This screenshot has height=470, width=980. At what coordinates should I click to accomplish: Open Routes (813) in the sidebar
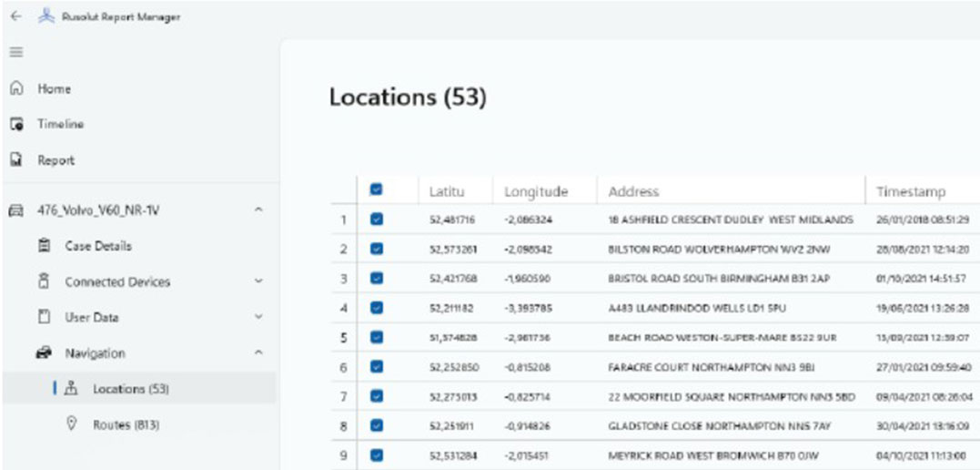coord(127,424)
